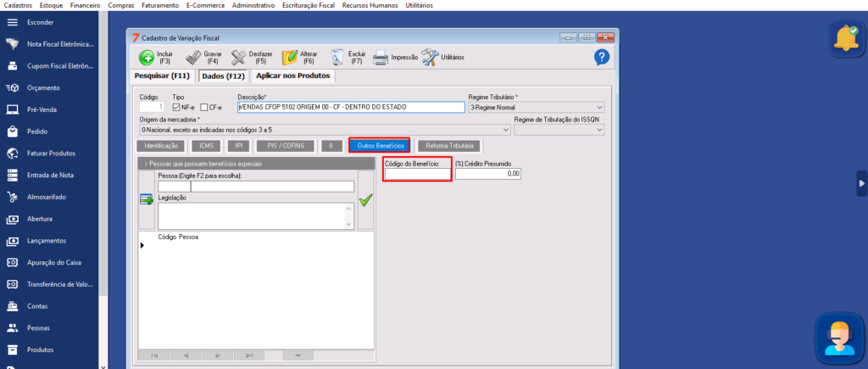Click the Desfazer (F5) undo icon
The image size is (868, 369).
point(241,57)
